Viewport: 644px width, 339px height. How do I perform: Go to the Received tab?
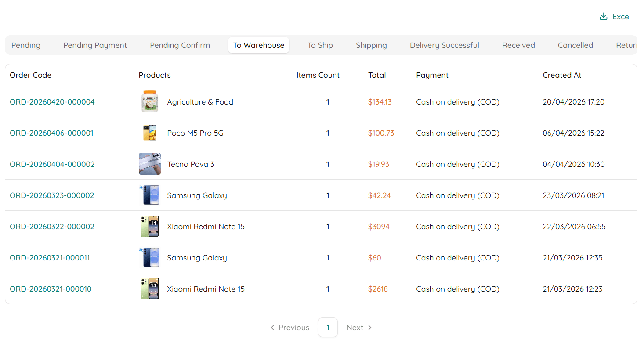tap(518, 45)
